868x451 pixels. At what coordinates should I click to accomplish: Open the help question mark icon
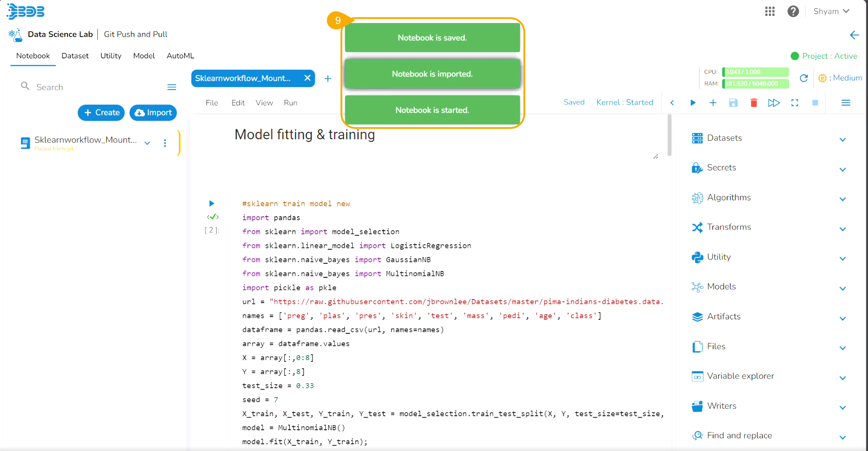click(793, 11)
